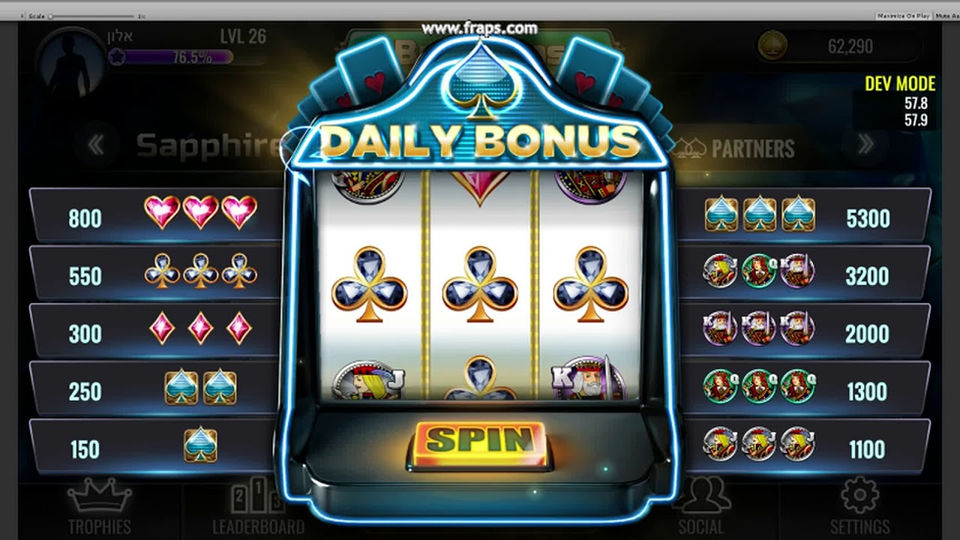Go to previous room with left double-chevron
960x540 pixels.
96,145
